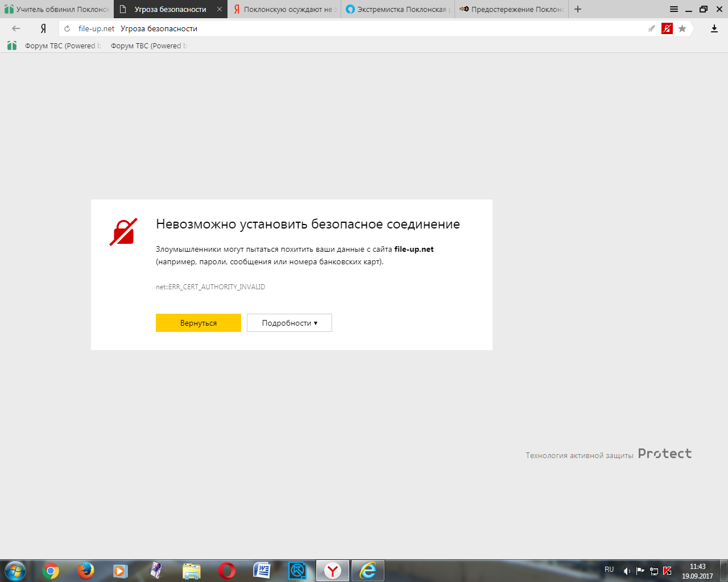Viewport: 728px width, 582px height.
Task: Toggle Turbo mode rocket icon
Action: (x=652, y=28)
